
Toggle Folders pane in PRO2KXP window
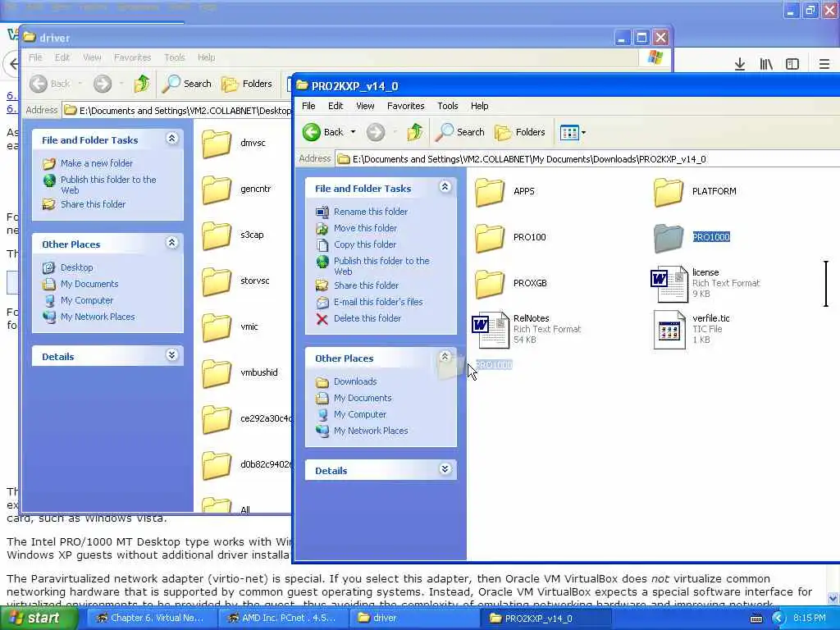[x=519, y=132]
